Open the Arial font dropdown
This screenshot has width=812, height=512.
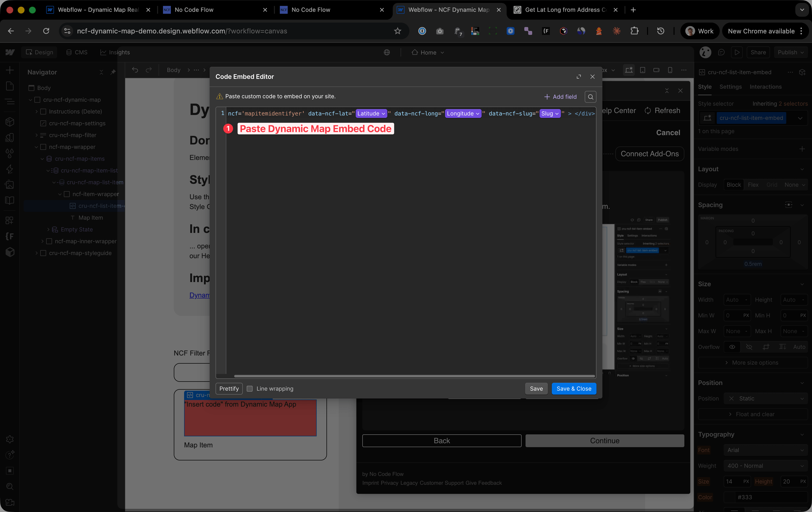[765, 450]
